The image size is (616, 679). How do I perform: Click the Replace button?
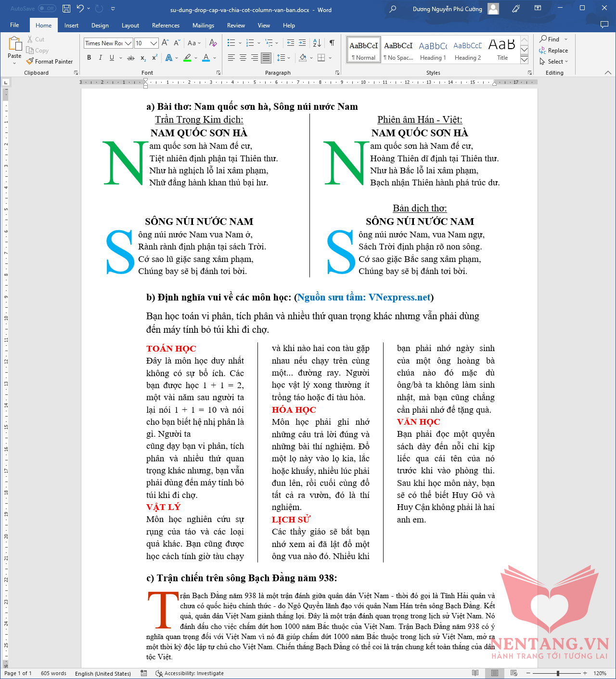click(553, 51)
